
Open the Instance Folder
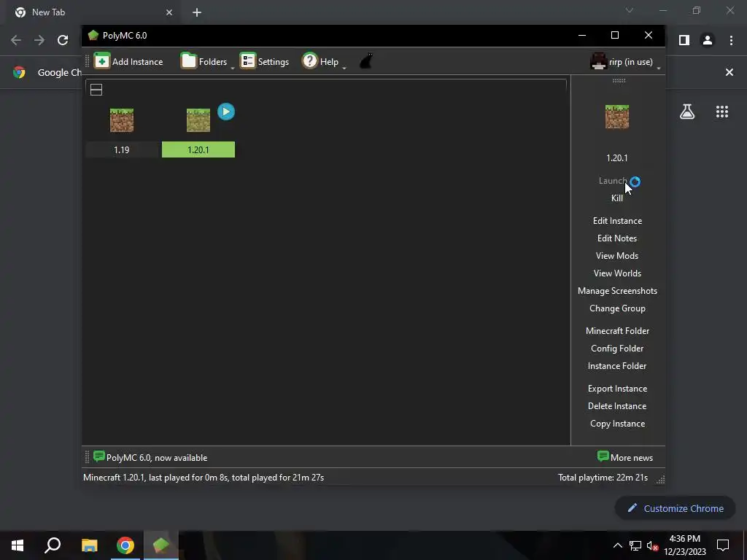click(x=617, y=366)
